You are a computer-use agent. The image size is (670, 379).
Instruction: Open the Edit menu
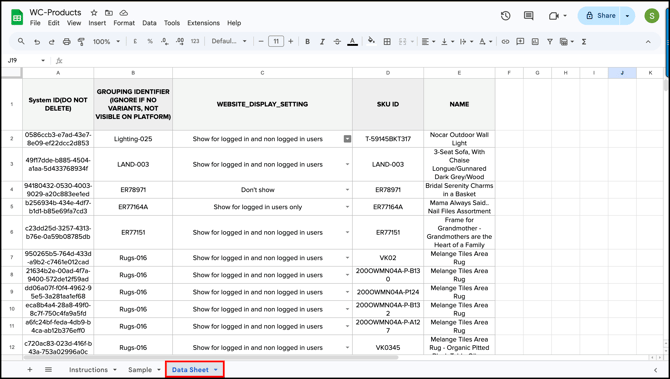click(x=53, y=23)
